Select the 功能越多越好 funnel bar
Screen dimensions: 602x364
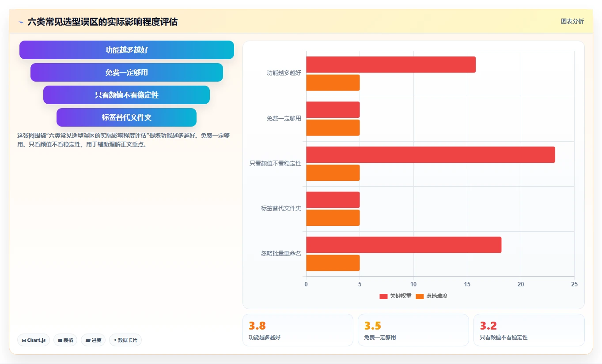tap(127, 50)
